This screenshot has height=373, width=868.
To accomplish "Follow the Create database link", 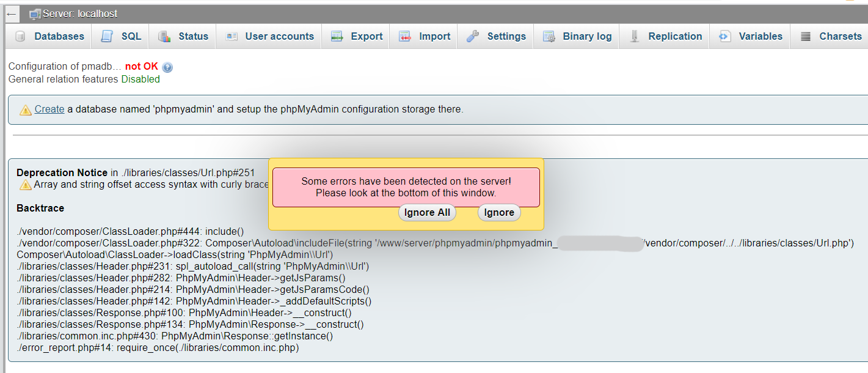I will coord(49,109).
